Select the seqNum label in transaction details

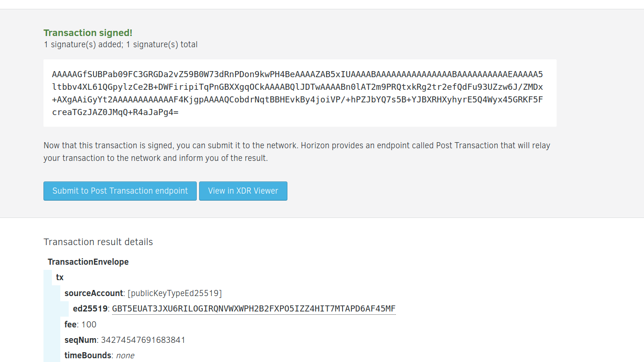pos(80,340)
